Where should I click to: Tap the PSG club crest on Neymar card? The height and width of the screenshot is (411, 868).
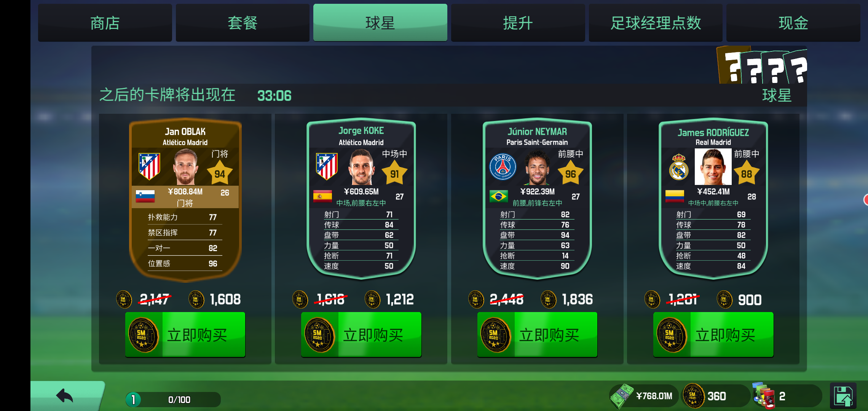[503, 167]
